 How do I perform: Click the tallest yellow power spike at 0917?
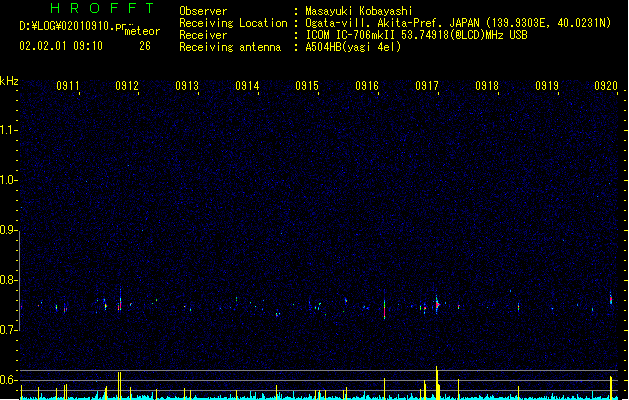(437, 381)
